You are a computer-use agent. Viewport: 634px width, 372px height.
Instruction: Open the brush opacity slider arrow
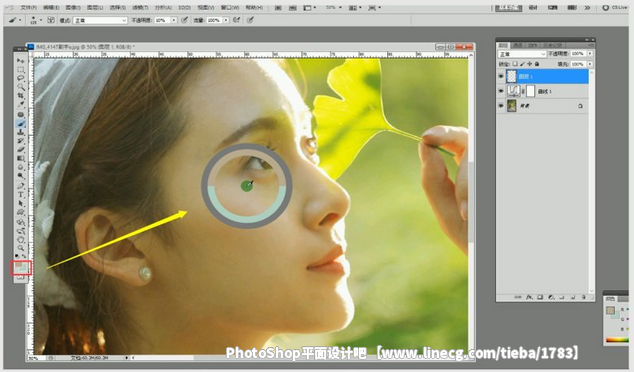pos(174,20)
